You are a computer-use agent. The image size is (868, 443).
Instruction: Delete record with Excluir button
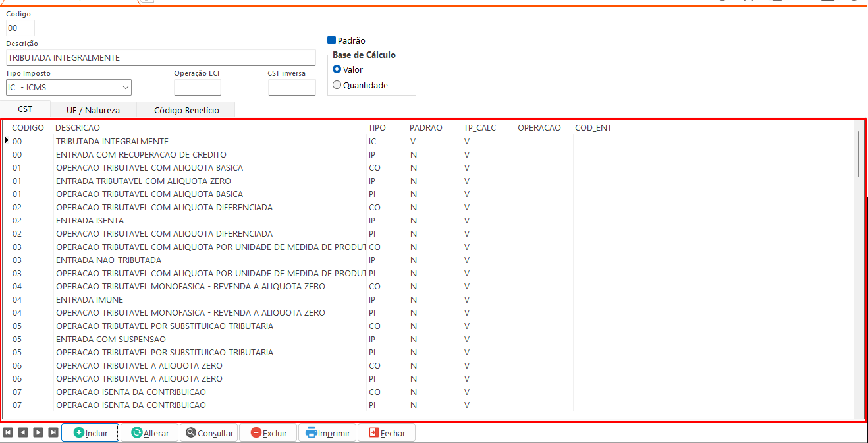[268, 433]
